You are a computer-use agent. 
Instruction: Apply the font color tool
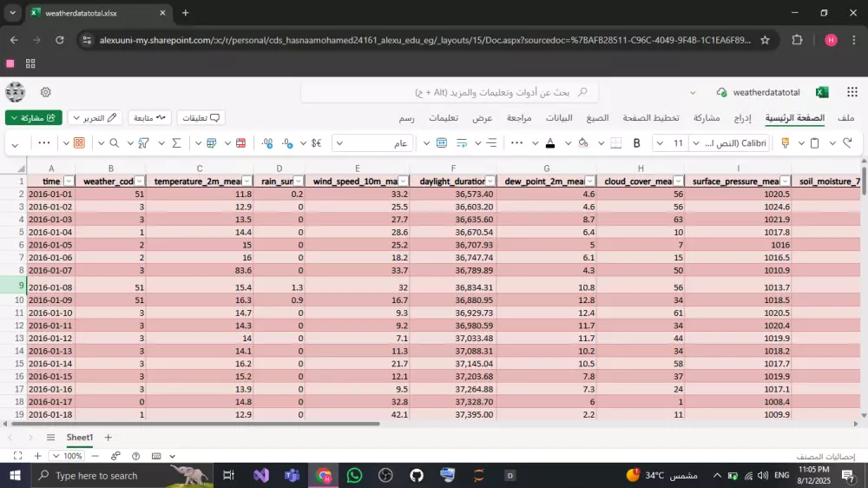pos(550,143)
